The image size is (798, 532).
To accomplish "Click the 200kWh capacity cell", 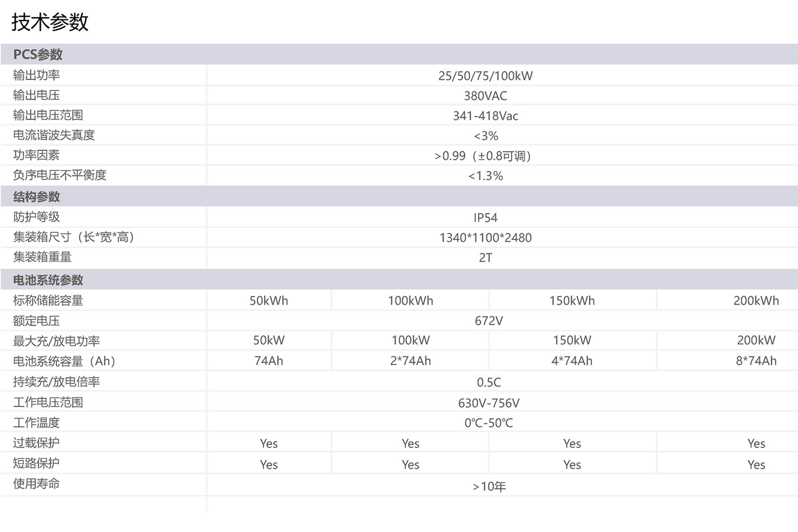I will click(x=756, y=301).
